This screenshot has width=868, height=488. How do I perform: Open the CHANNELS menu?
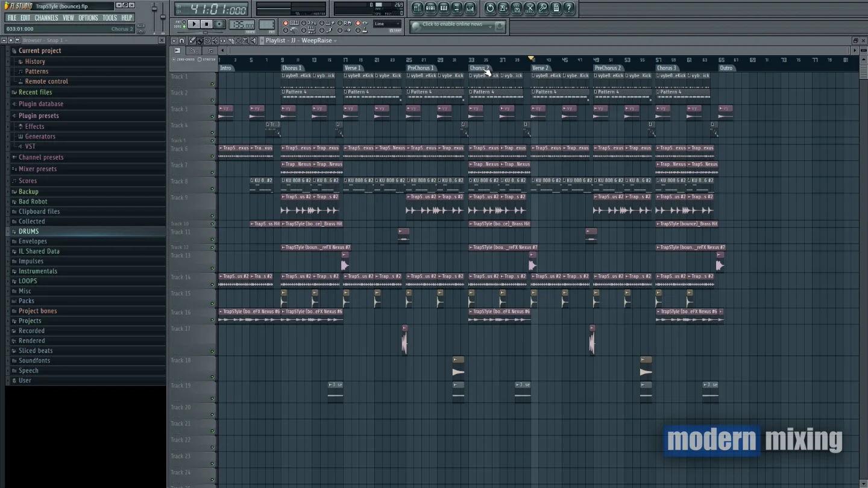click(x=46, y=18)
